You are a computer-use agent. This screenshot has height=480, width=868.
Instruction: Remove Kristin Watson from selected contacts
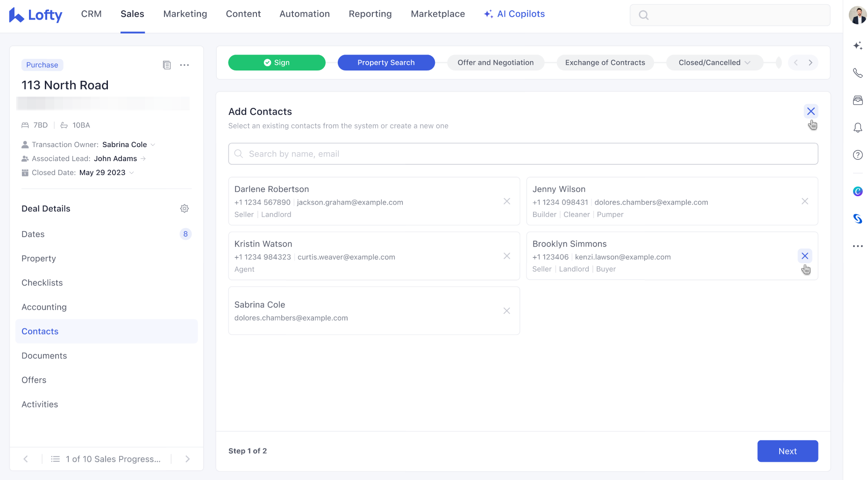(507, 256)
